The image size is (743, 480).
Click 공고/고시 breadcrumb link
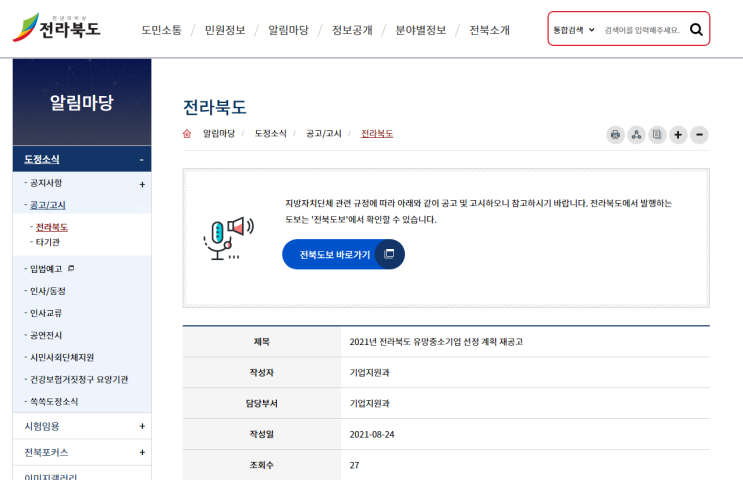[x=324, y=134]
